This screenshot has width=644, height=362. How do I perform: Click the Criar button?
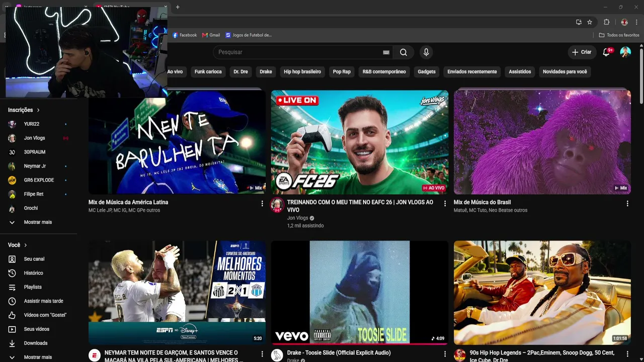[582, 52]
